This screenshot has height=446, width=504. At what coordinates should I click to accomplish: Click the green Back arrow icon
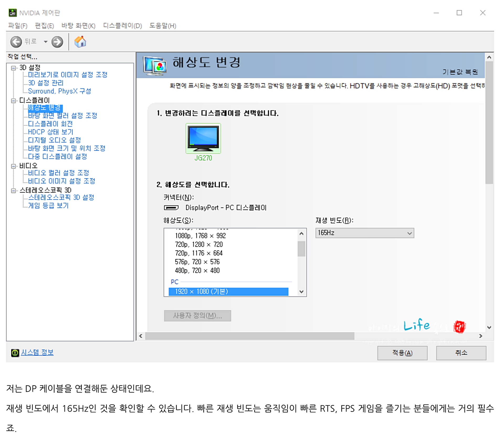[16, 42]
